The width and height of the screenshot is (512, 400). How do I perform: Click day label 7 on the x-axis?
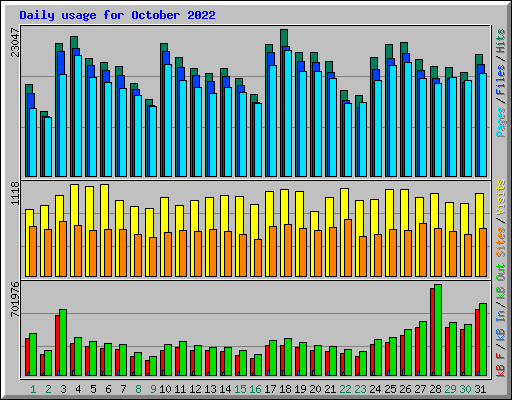[123, 389]
